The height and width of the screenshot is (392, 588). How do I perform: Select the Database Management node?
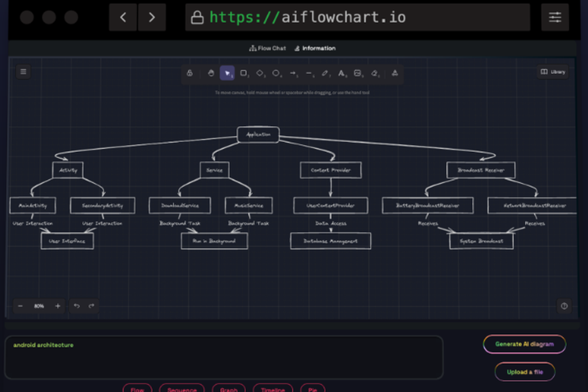tap(330, 241)
